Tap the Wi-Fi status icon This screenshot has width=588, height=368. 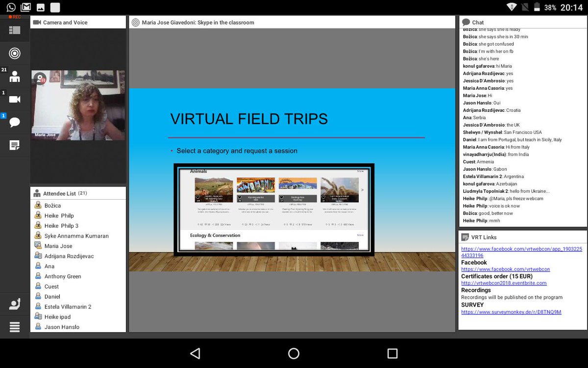coord(512,7)
